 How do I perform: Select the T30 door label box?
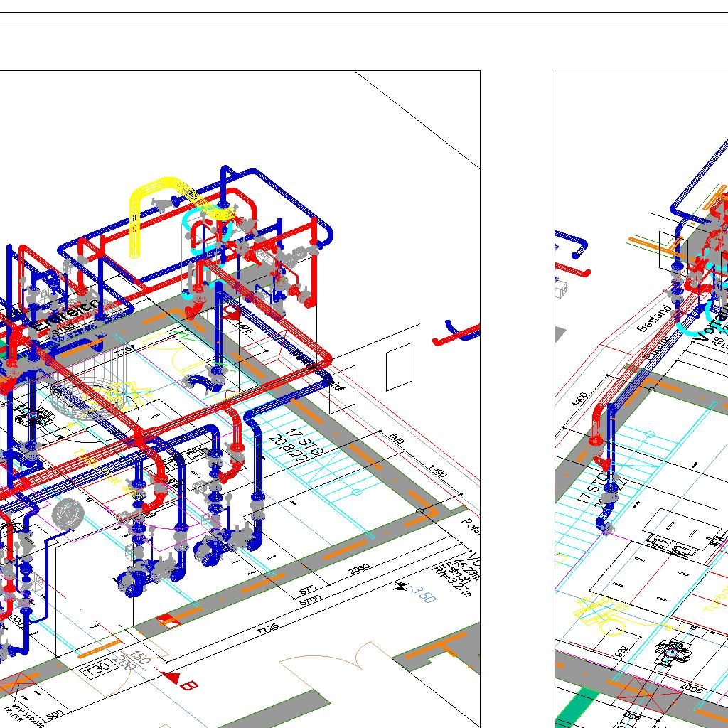(x=96, y=670)
